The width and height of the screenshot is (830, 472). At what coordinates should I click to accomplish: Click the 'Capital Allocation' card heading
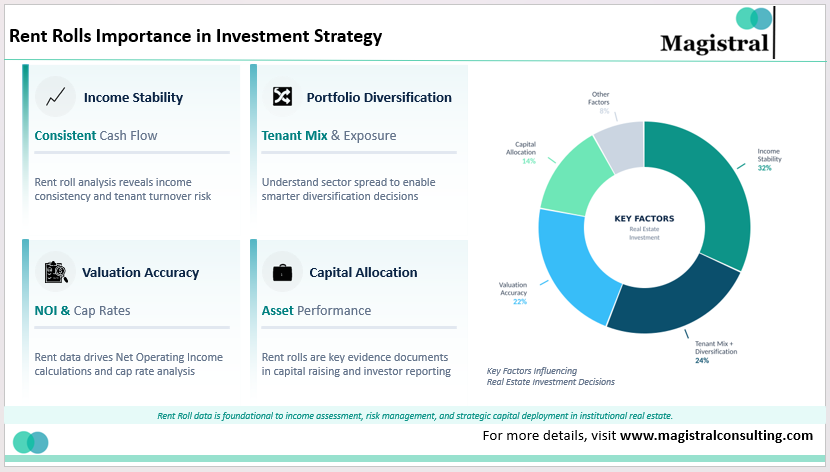pyautogui.click(x=363, y=273)
